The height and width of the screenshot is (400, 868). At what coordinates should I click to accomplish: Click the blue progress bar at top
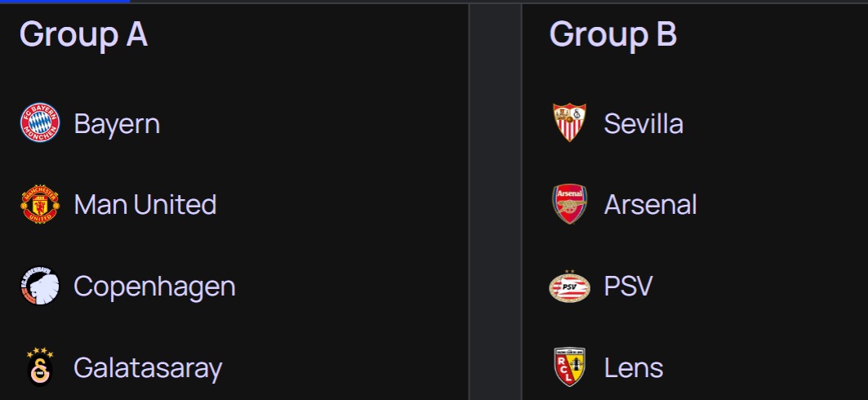pyautogui.click(x=65, y=2)
